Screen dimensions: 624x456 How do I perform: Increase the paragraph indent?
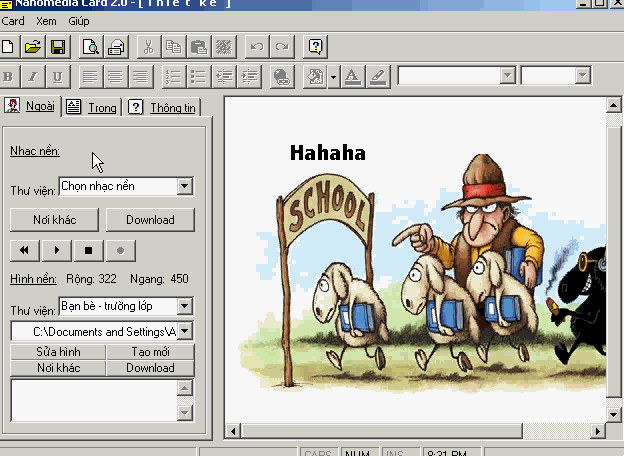click(x=250, y=76)
